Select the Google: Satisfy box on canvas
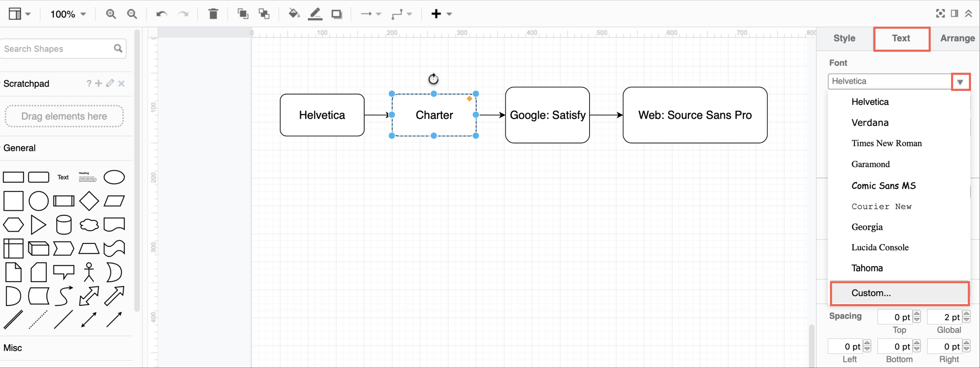This screenshot has width=980, height=368. (x=547, y=115)
